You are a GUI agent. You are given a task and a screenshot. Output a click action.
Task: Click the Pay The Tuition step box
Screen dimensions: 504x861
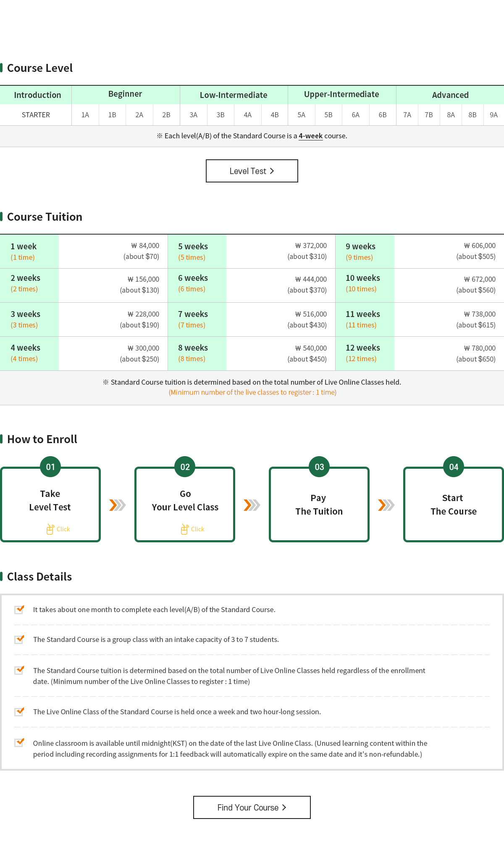point(319,504)
